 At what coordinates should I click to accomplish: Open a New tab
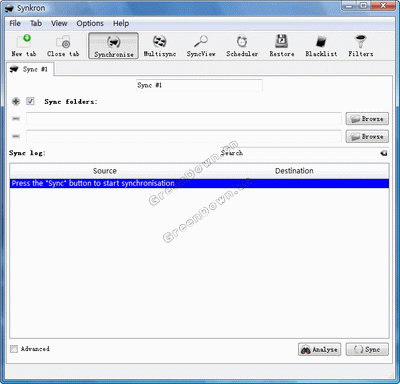pyautogui.click(x=24, y=46)
